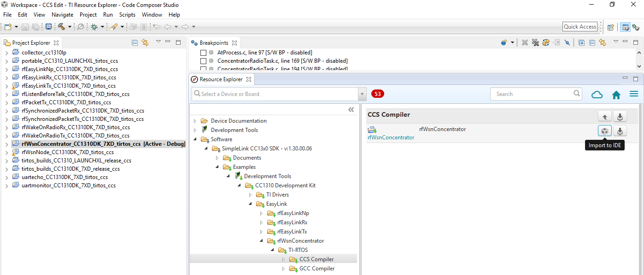The width and height of the screenshot is (644, 275).
Task: Switch to the Breakpoints tab
Action: (x=214, y=43)
